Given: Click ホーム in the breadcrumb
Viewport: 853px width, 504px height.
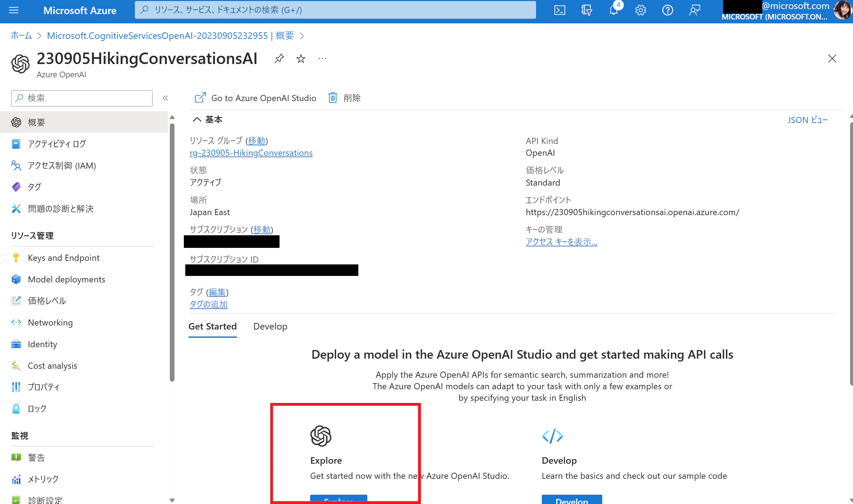Looking at the screenshot, I should [x=21, y=36].
